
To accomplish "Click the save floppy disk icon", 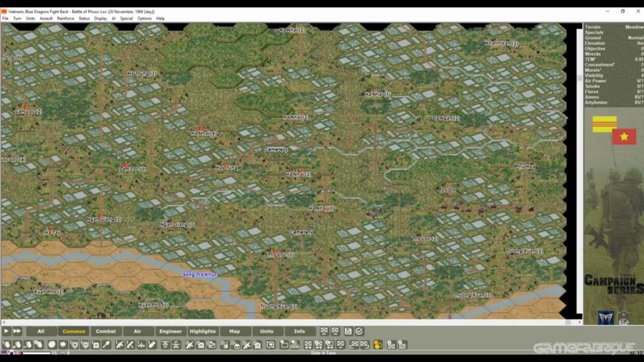I will pyautogui.click(x=348, y=331).
